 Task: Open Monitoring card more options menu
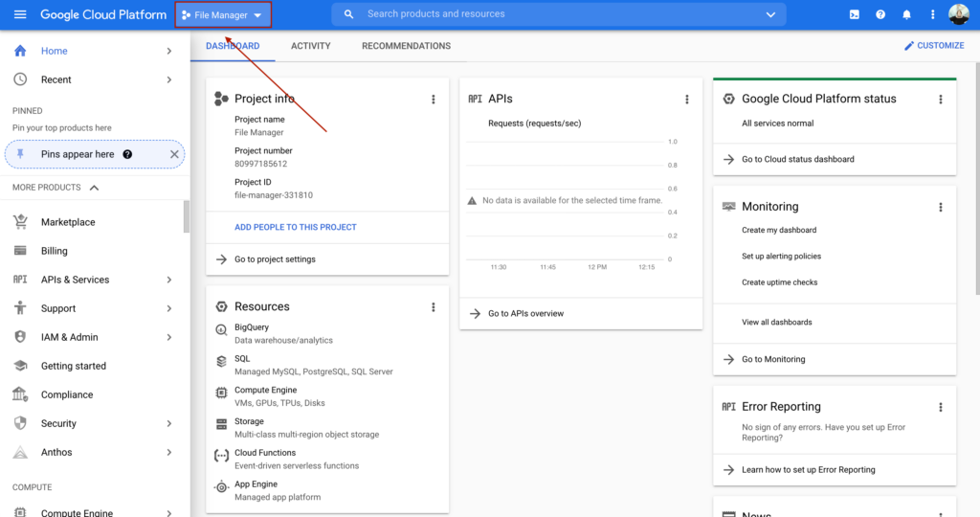tap(941, 207)
